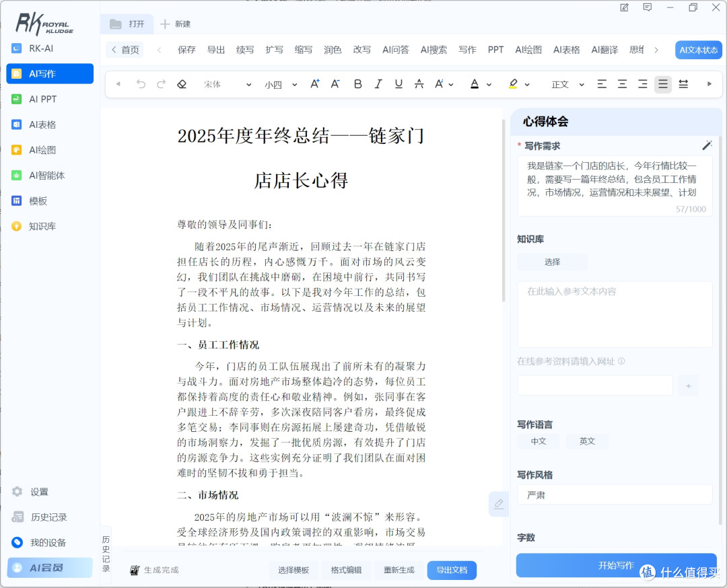Open the 写作风格 dropdown showing 严肃
Image resolution: width=727 pixels, height=588 pixels.
[x=615, y=495]
